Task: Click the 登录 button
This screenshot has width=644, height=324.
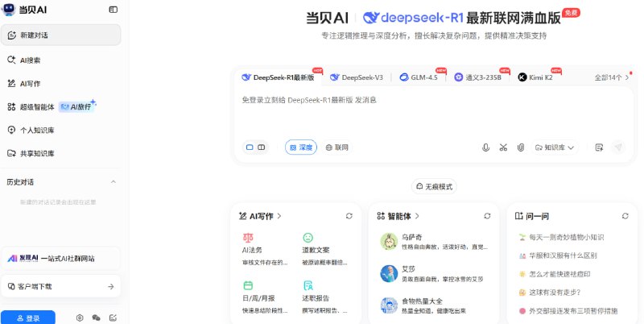Action: pyautogui.click(x=28, y=318)
